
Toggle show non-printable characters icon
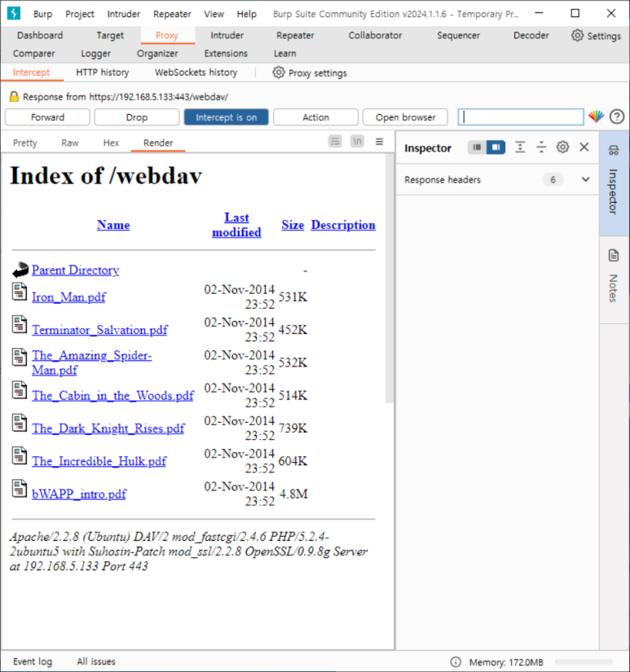pos(357,142)
